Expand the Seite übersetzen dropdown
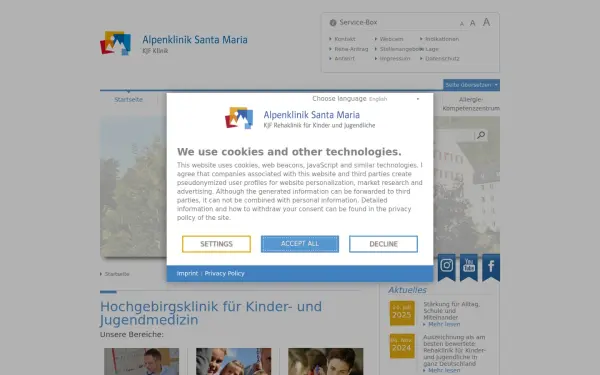Image resolution: width=600 pixels, height=375 pixels. pyautogui.click(x=471, y=85)
